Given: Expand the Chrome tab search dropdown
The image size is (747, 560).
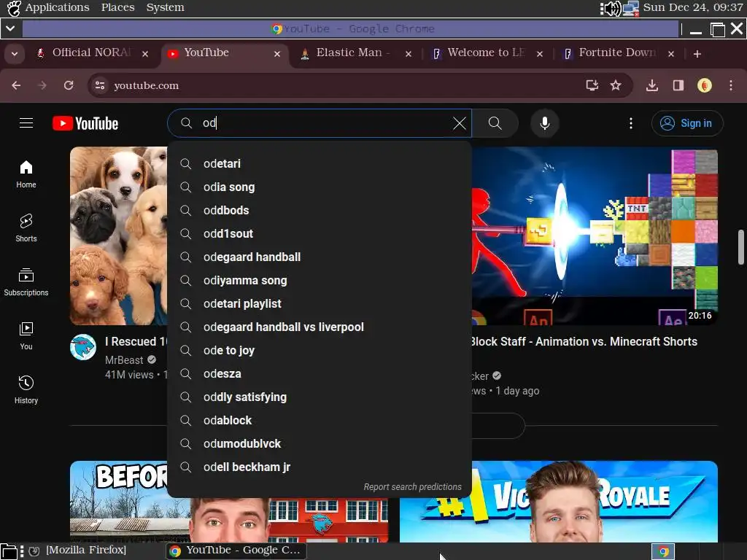Looking at the screenshot, I should pyautogui.click(x=15, y=54).
